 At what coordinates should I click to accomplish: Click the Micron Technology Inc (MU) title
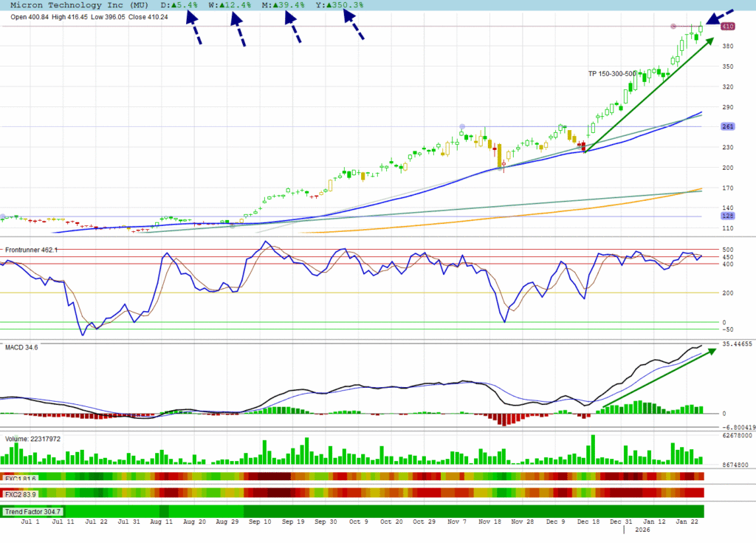click(75, 5)
